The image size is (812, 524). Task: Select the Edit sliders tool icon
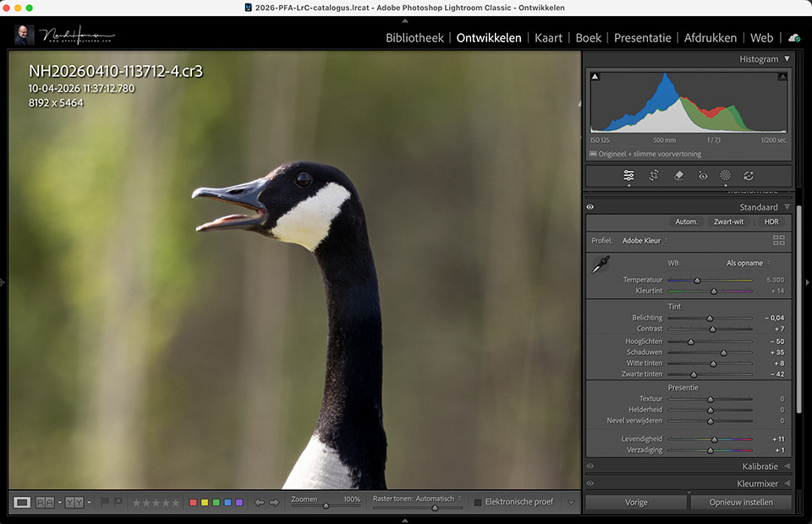pos(628,175)
